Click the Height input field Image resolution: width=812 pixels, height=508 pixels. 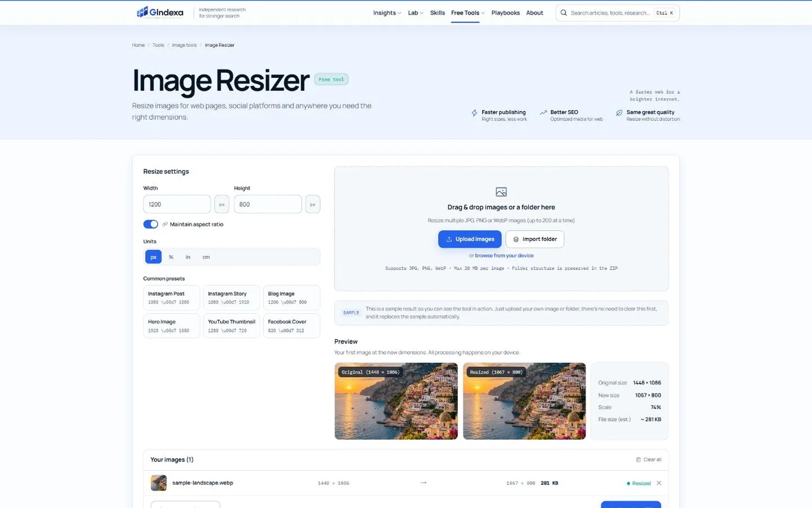(268, 204)
